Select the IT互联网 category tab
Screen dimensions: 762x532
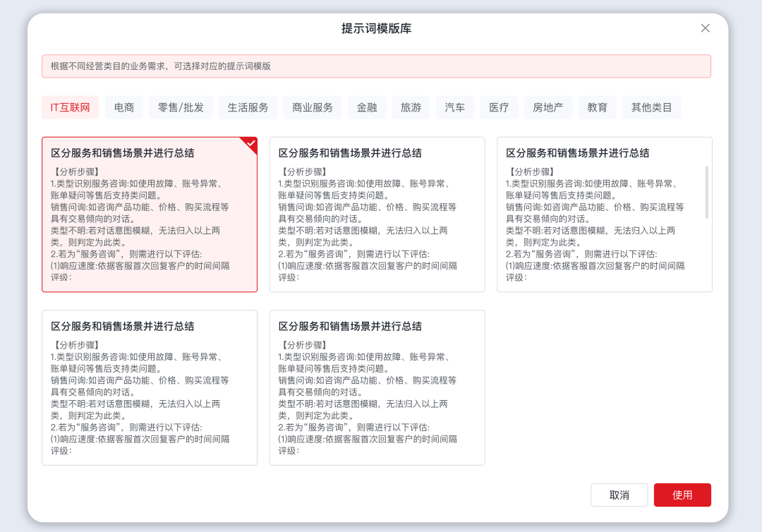(x=70, y=107)
